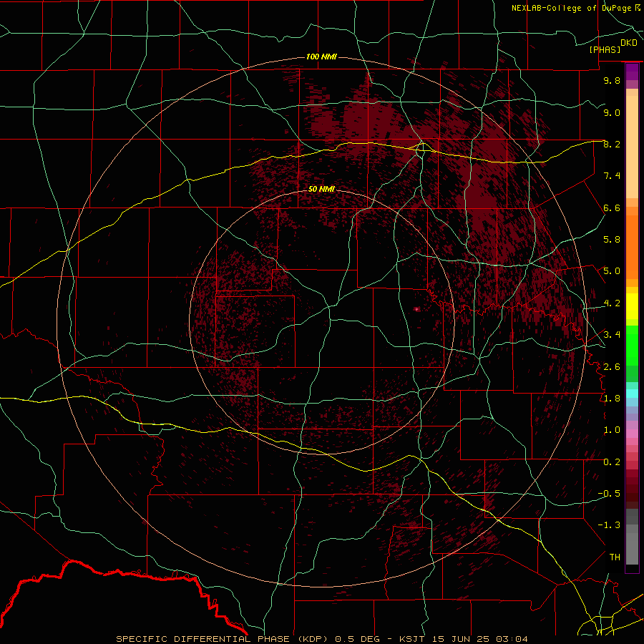This screenshot has width=644, height=644.
Task: Click the Specific Differential Phase caption text
Action: pos(221,639)
